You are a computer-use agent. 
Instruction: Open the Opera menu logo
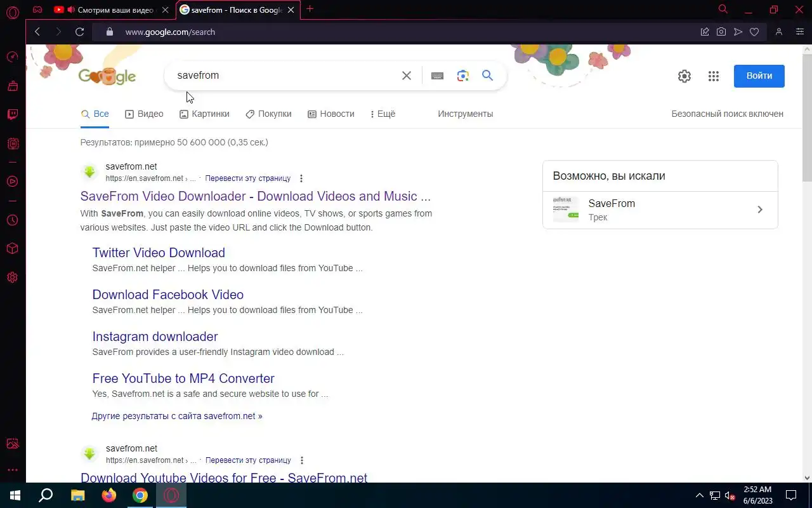point(13,12)
